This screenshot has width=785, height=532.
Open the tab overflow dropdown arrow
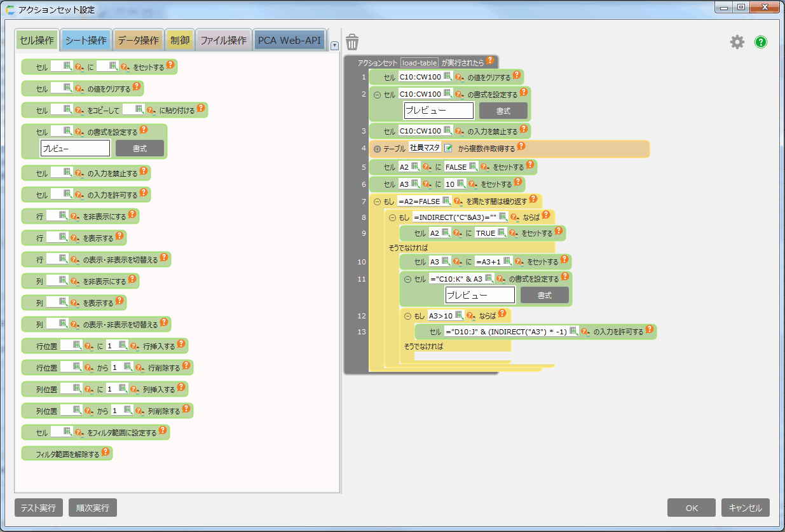(x=334, y=45)
